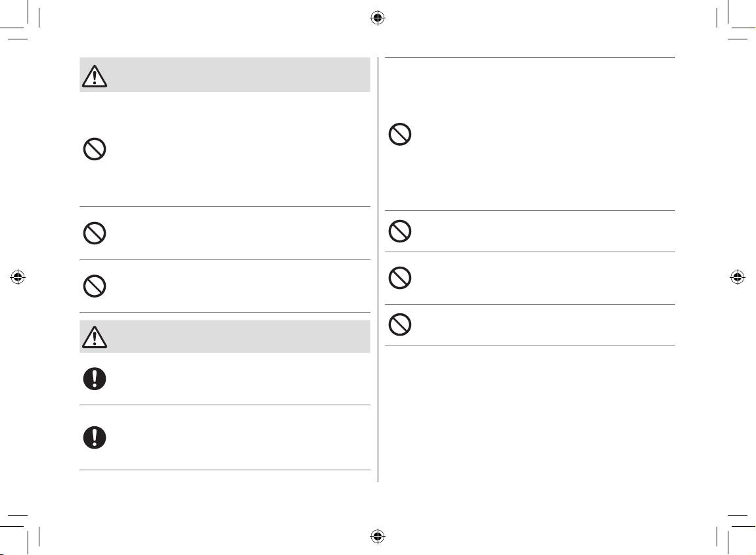The width and height of the screenshot is (756, 555).
Task: Click the registration crosshair mark at top center
Action: pyautogui.click(x=378, y=18)
